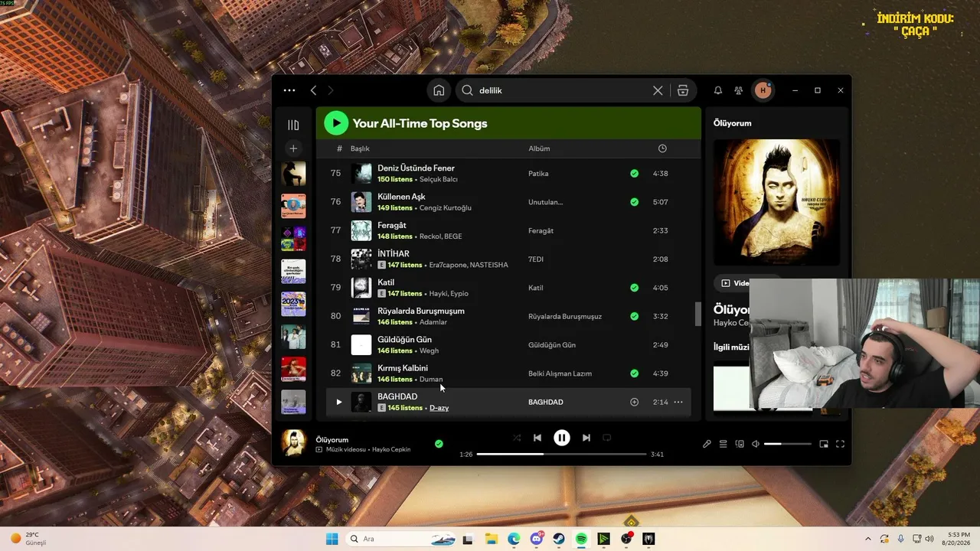Toggle saved checkmark for Katil

click(x=634, y=288)
